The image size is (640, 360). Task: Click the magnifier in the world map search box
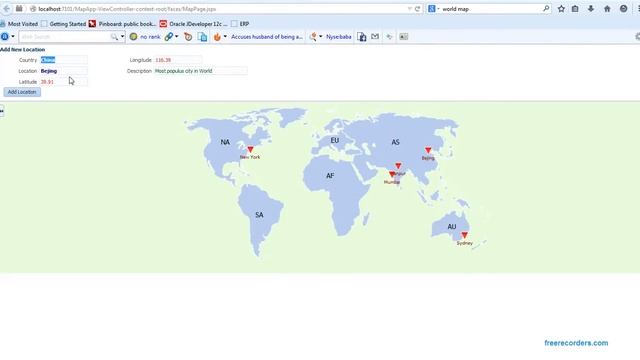click(546, 9)
